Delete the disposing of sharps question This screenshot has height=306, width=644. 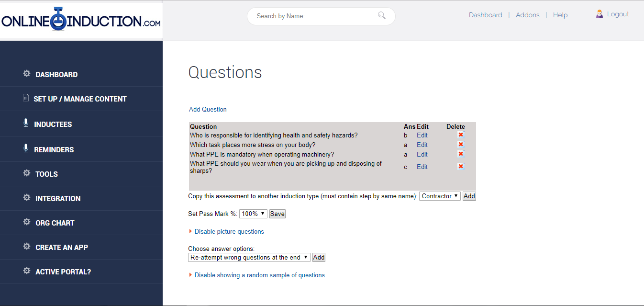coord(460,167)
